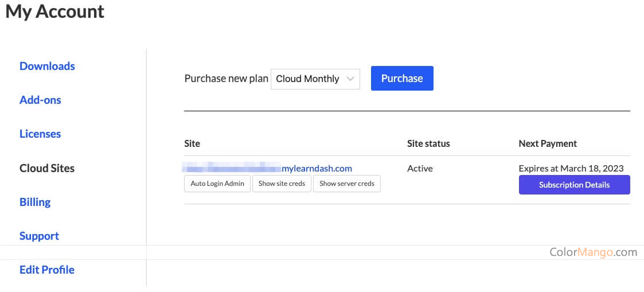Image resolution: width=644 pixels, height=292 pixels.
Task: Click the Auto Login Admin button
Action: pos(217,184)
